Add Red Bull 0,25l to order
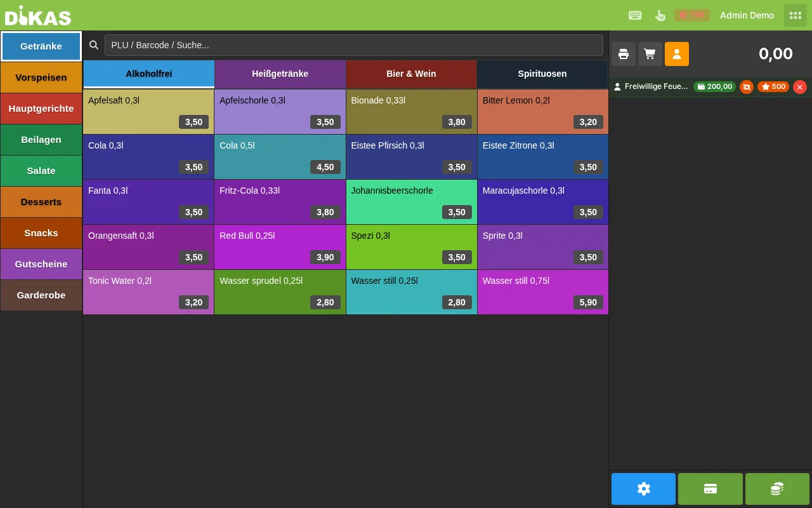Screen dimensions: 812x508 click(280, 247)
